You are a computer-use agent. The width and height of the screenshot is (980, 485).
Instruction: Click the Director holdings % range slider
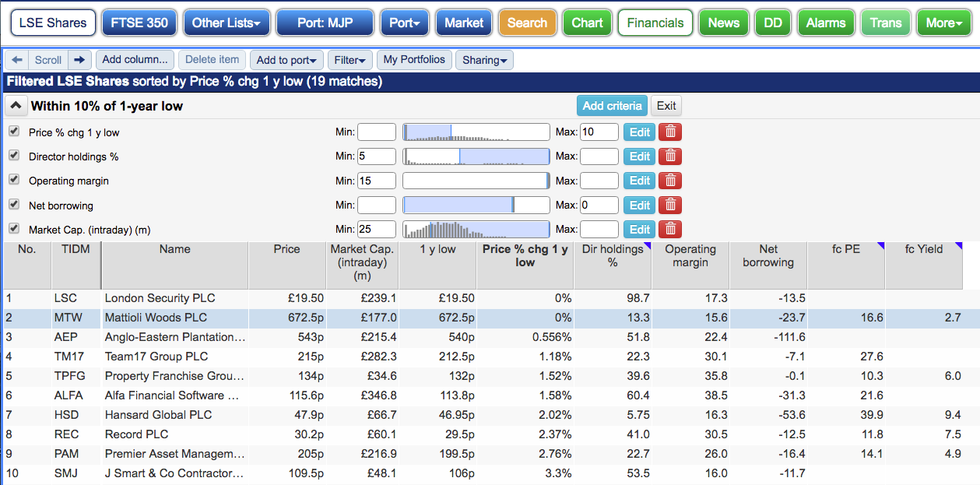[x=476, y=156]
